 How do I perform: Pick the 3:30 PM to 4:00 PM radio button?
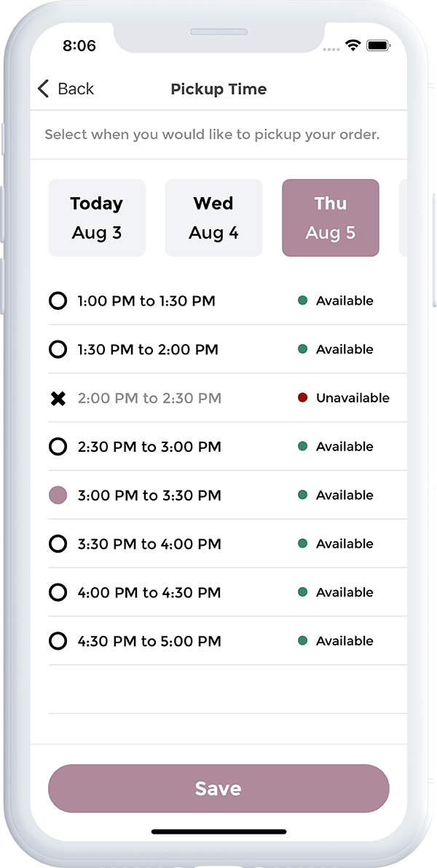[x=58, y=544]
